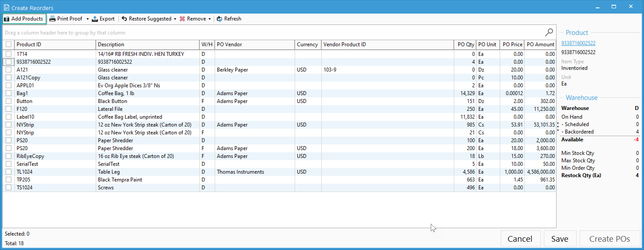Toggle the select-all checkbox in the header
This screenshot has height=250, width=644.
pyautogui.click(x=9, y=44)
